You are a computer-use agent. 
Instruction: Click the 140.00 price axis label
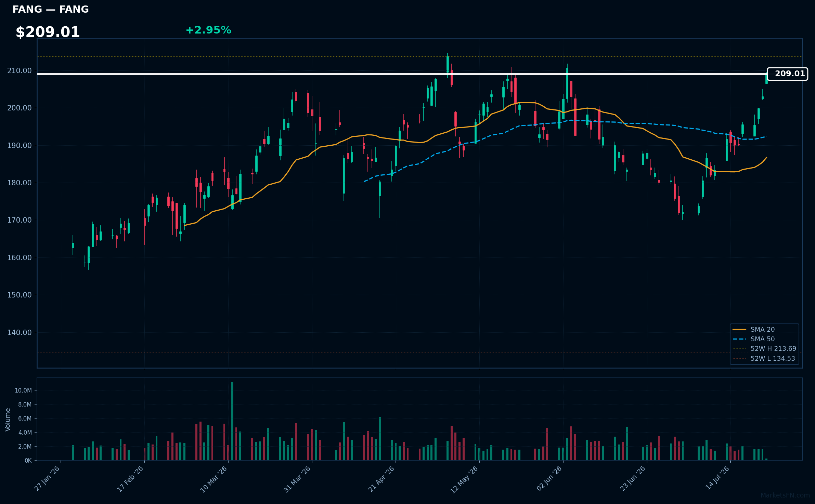(19, 333)
